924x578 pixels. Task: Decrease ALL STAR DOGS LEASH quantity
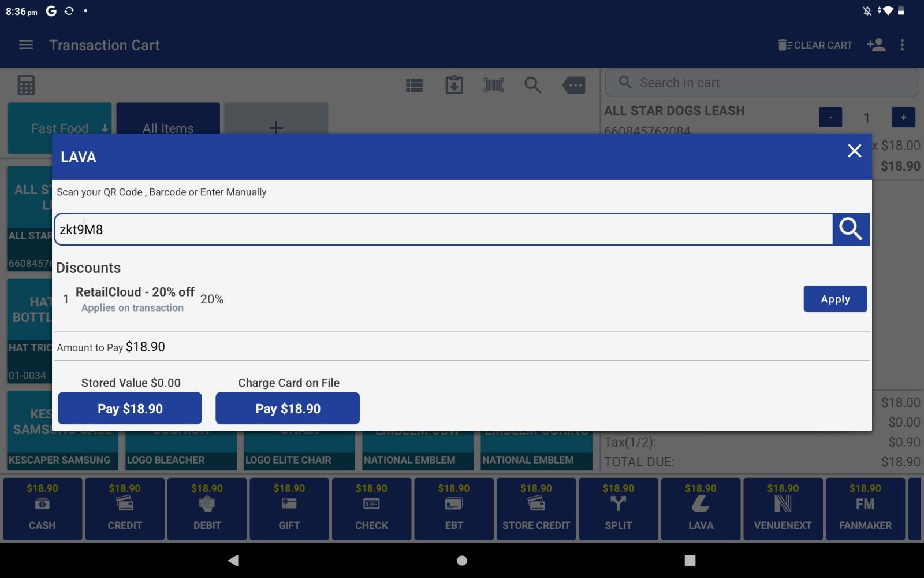830,117
